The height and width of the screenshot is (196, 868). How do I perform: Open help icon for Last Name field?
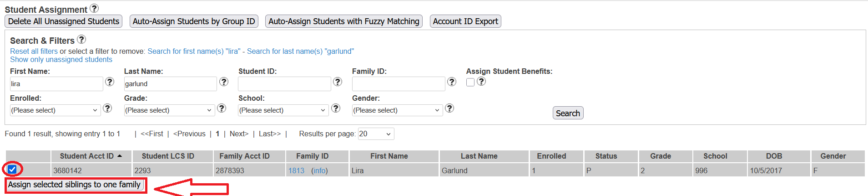click(x=224, y=82)
